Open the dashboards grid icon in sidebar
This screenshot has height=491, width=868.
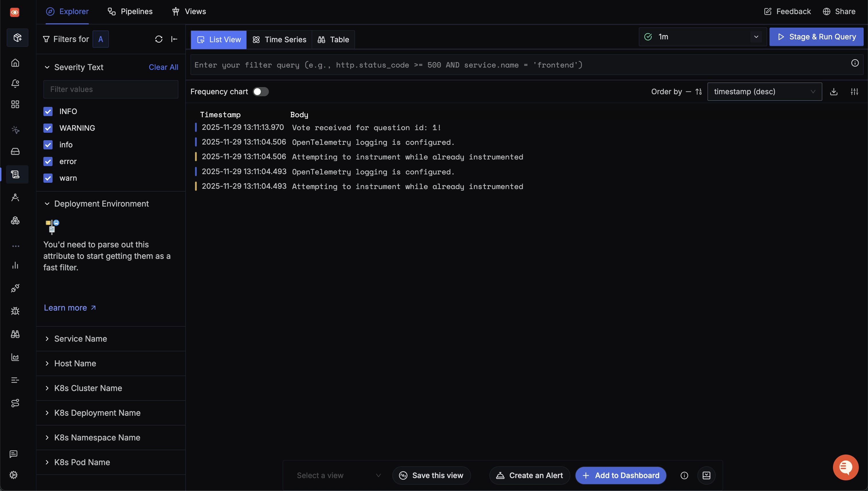coord(15,104)
